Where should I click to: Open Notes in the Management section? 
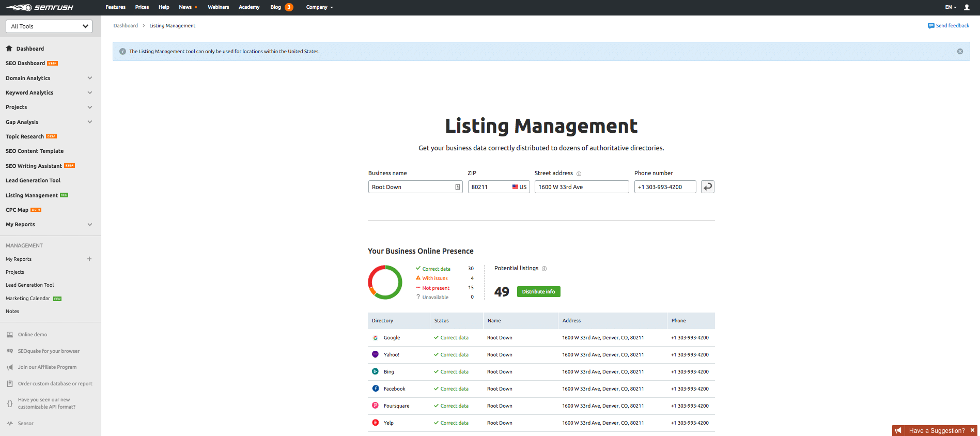coord(12,312)
